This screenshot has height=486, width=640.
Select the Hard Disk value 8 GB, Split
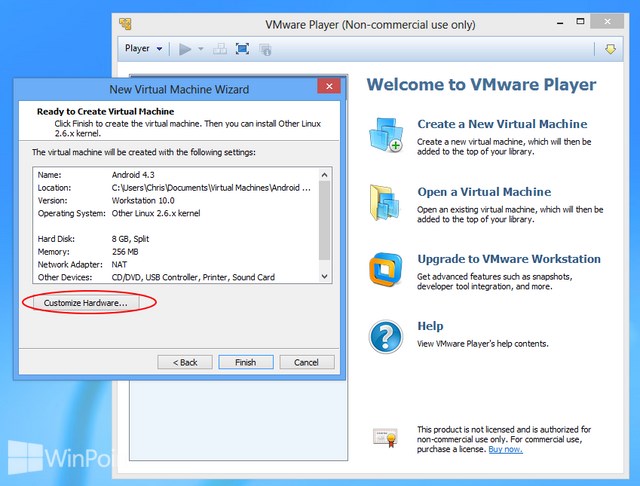(130, 239)
